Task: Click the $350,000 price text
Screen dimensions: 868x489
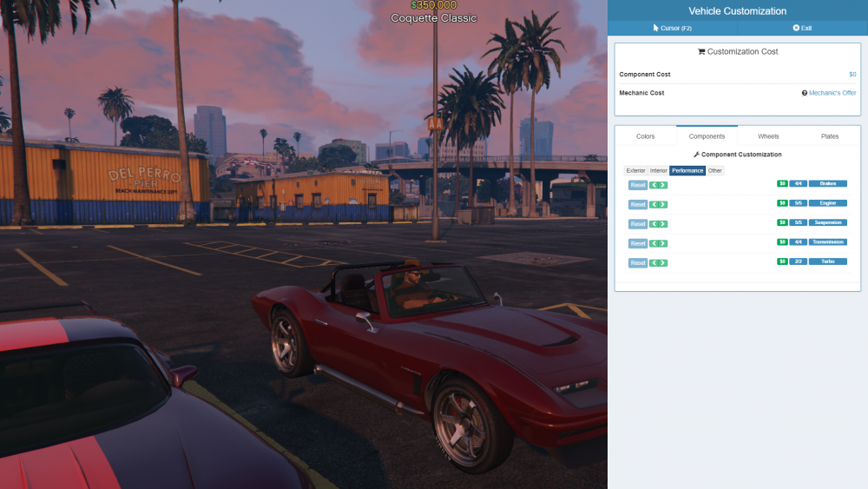Action: (434, 5)
